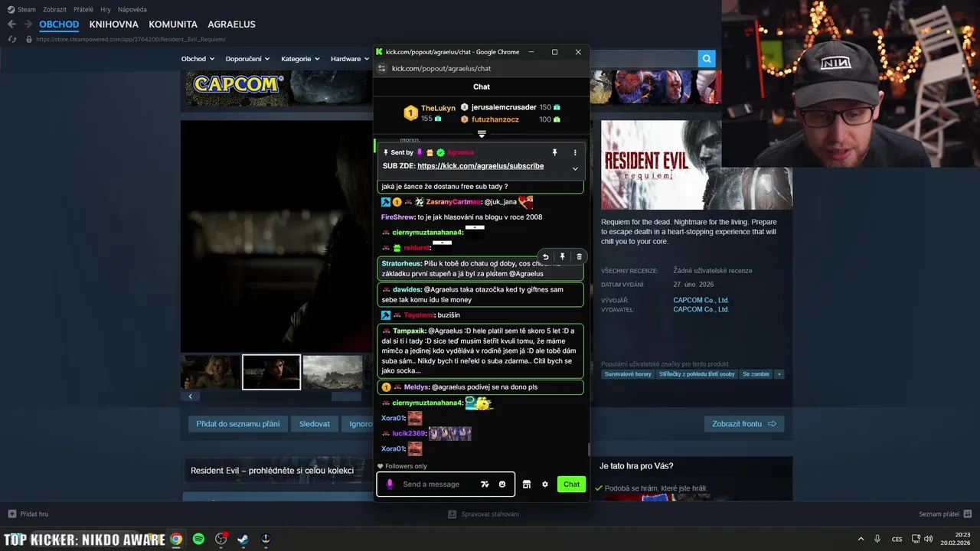The height and width of the screenshot is (551, 980).
Task: Open the Přátelé menu in Steam
Action: (83, 10)
